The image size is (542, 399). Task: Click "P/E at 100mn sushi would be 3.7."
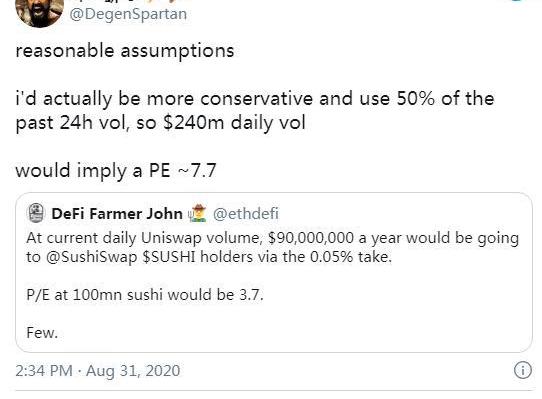[x=145, y=295]
